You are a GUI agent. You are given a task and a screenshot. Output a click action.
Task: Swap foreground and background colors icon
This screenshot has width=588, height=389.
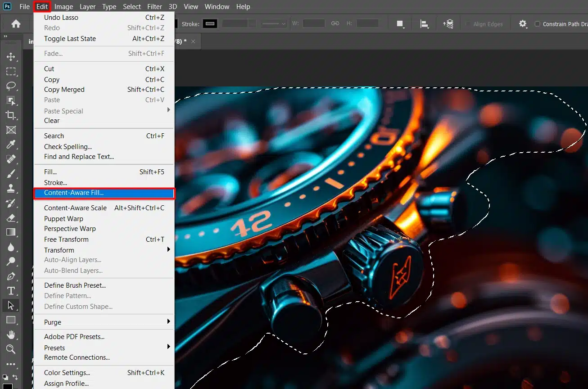click(x=15, y=377)
